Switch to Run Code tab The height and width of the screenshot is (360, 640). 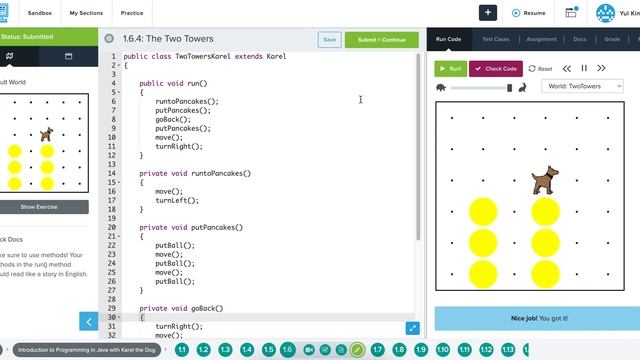[448, 39]
